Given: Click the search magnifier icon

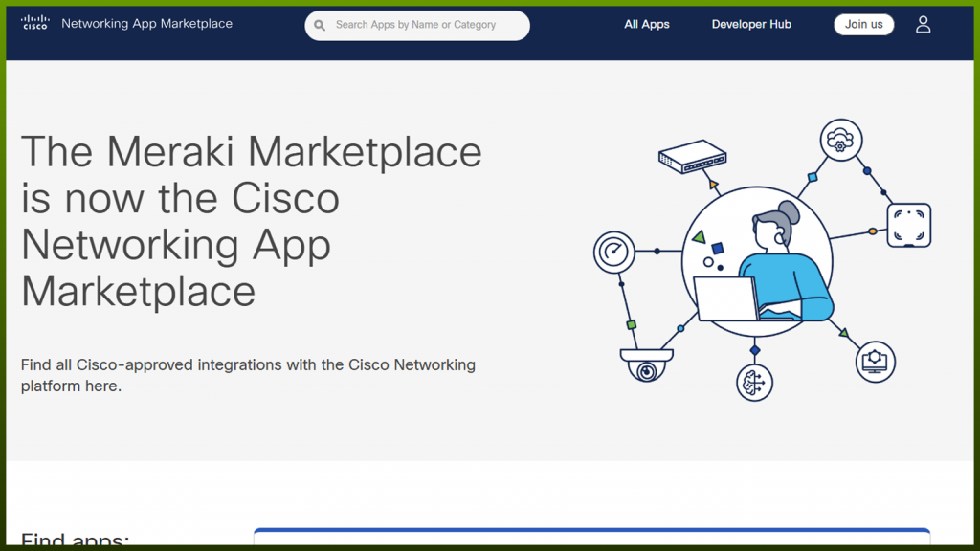Looking at the screenshot, I should pos(320,25).
